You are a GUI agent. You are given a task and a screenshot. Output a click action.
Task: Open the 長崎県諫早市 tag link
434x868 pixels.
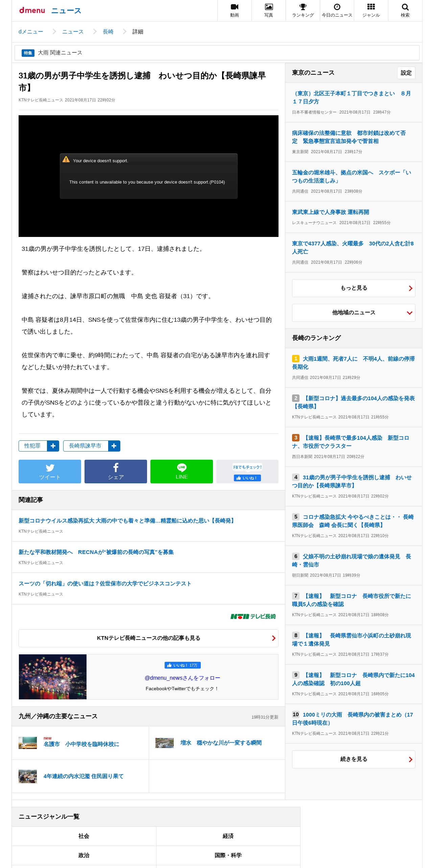coord(85,446)
